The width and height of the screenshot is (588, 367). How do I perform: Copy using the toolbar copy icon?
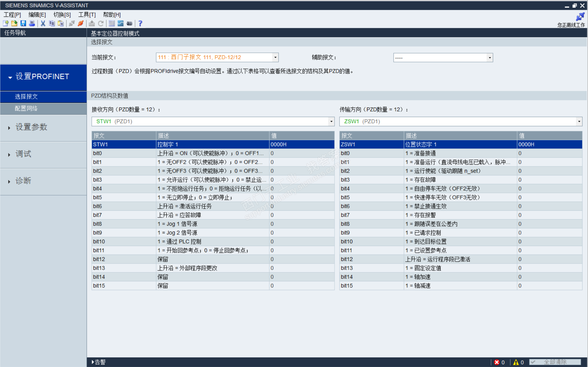point(52,23)
